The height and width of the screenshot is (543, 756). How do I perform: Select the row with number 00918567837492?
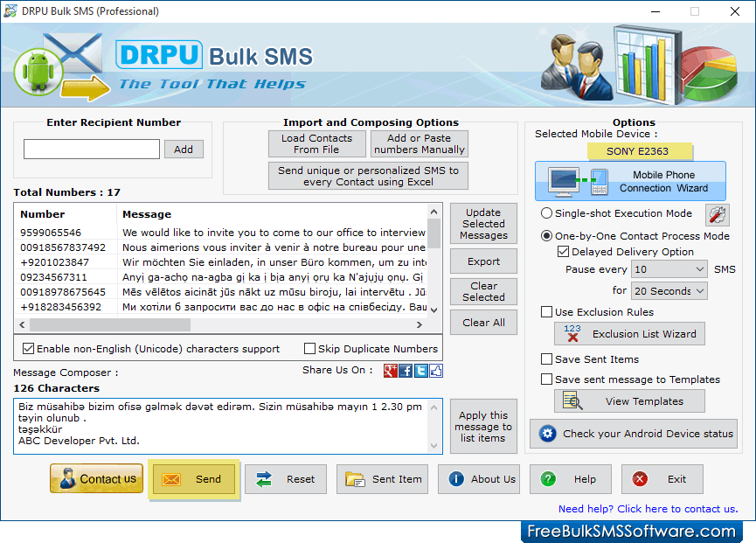[x=222, y=247]
